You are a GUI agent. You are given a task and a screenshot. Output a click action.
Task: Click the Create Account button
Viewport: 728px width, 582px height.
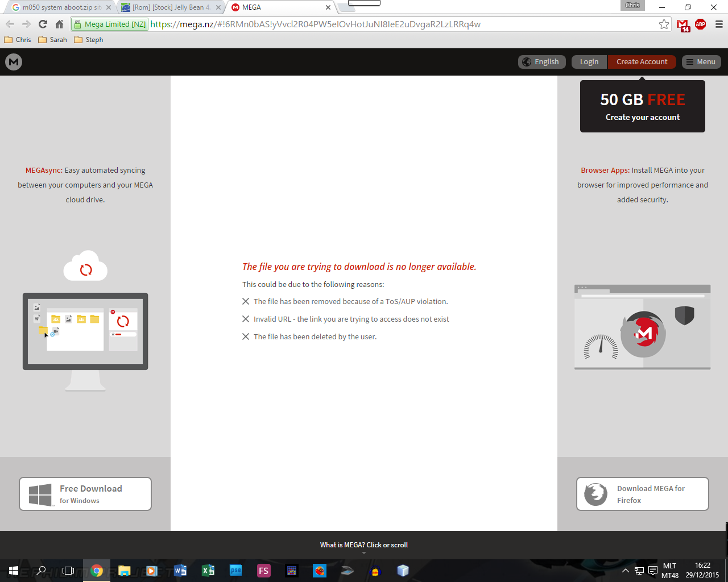coord(642,62)
